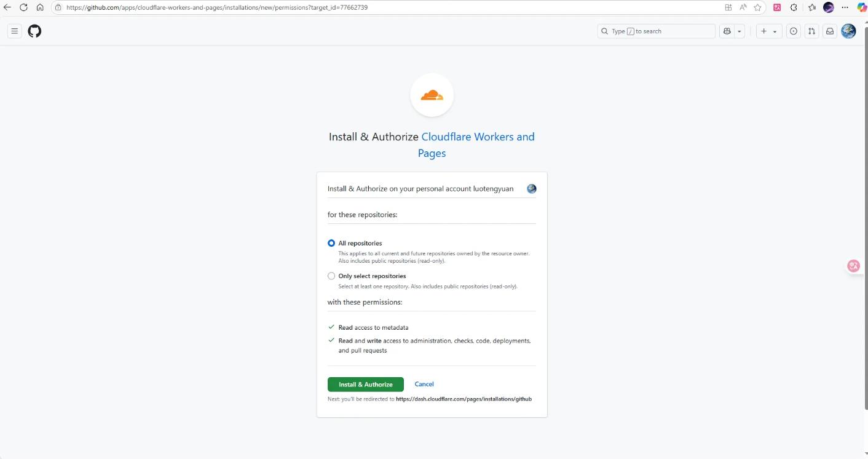Click the dash.cloudflare.com redirect URL text
Screen dimensions: 868x459
[x=464, y=399]
